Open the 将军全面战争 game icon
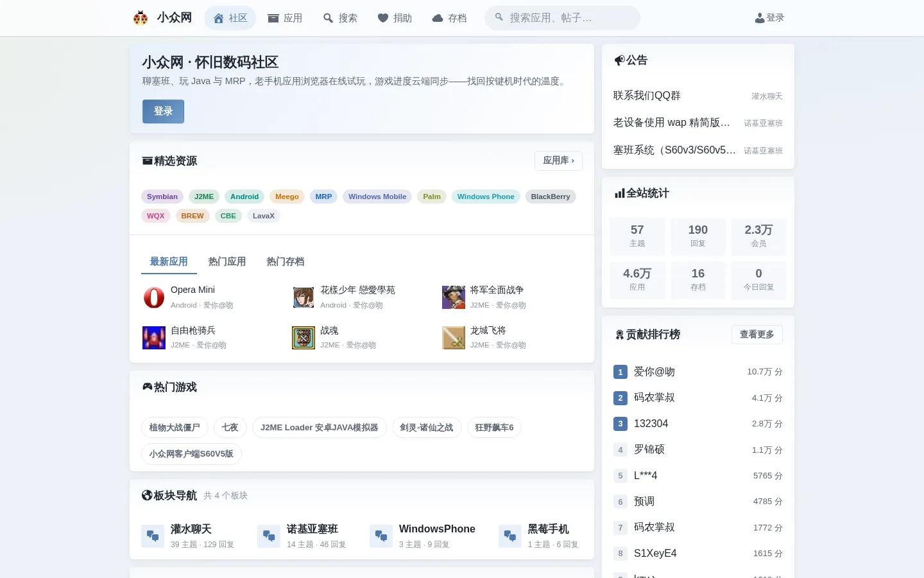Screen dimensions: 924x578 [454, 297]
